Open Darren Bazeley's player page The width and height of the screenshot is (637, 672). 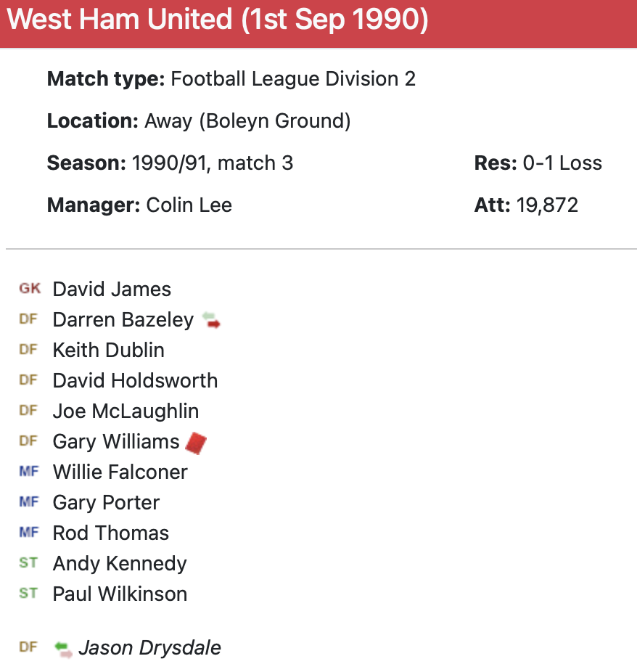[123, 320]
